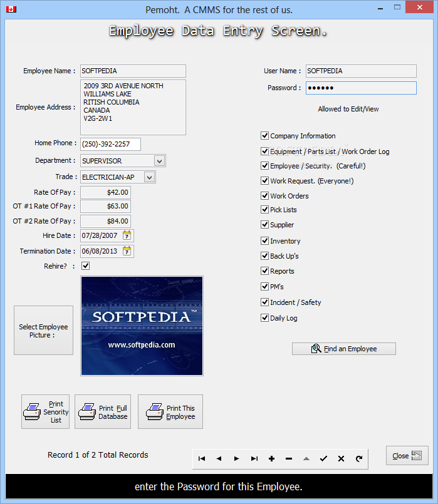Click the Termination Date text 06/08/2013
Image resolution: width=438 pixels, height=504 pixels.
[100, 251]
